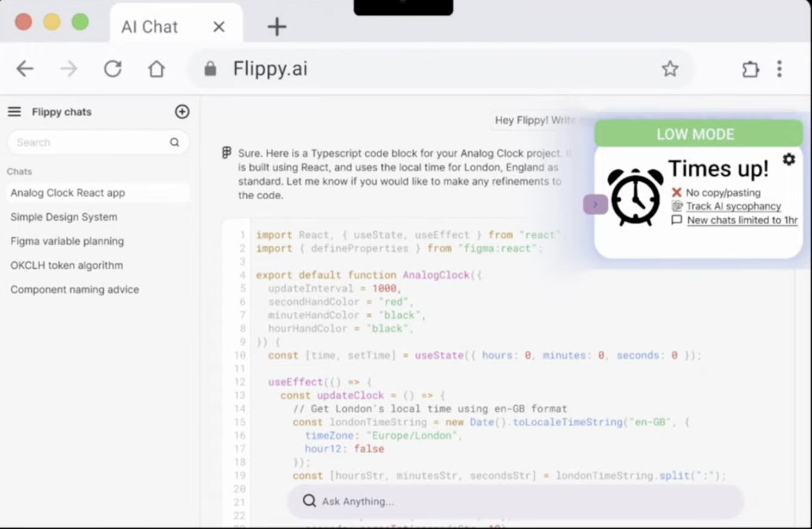Click the "minuteHandColor = "black"" code line
This screenshot has width=812, height=529.
click(347, 315)
